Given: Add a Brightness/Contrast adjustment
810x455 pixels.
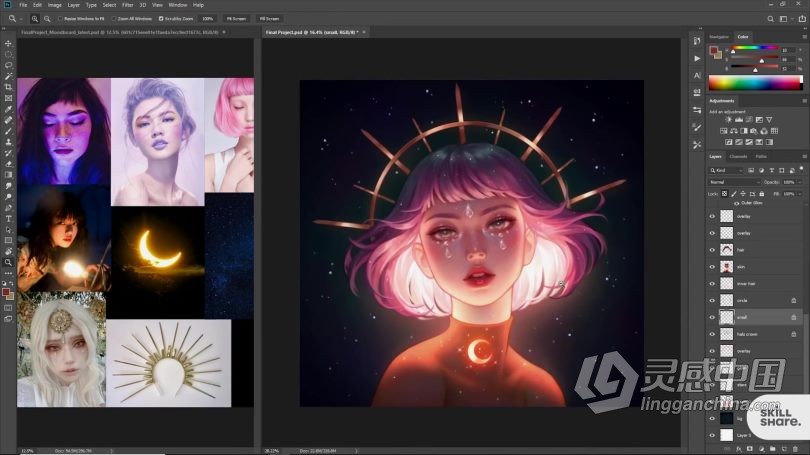Looking at the screenshot, I should 728,120.
